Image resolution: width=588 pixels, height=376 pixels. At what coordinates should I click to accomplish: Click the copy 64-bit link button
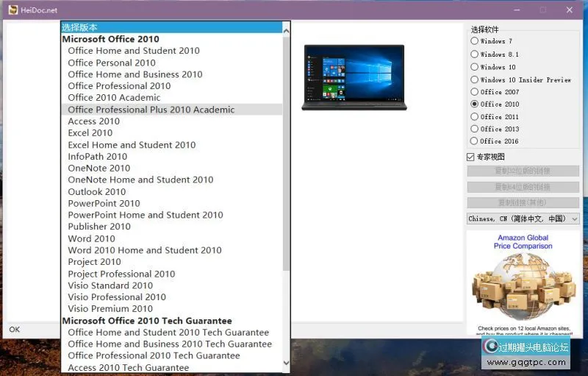click(x=523, y=187)
